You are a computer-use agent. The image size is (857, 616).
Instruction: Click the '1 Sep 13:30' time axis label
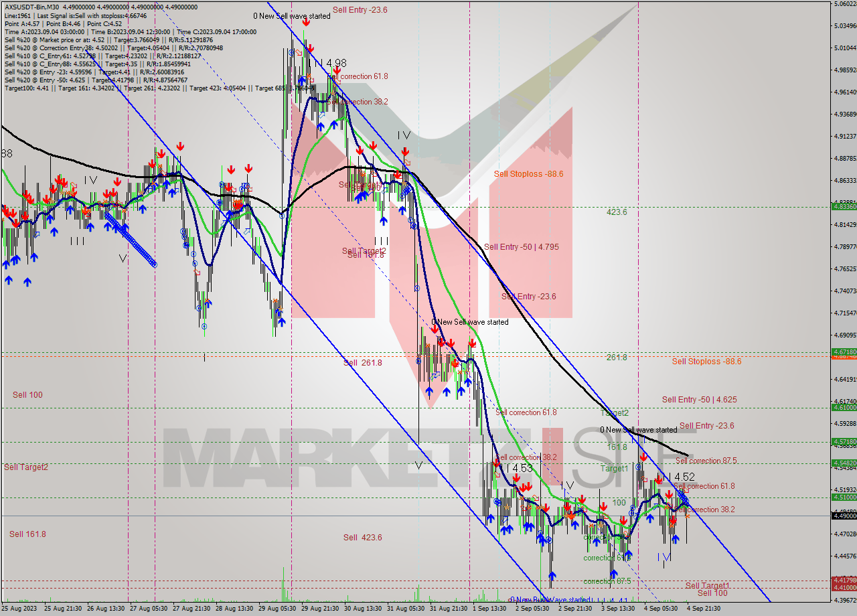pyautogui.click(x=489, y=609)
